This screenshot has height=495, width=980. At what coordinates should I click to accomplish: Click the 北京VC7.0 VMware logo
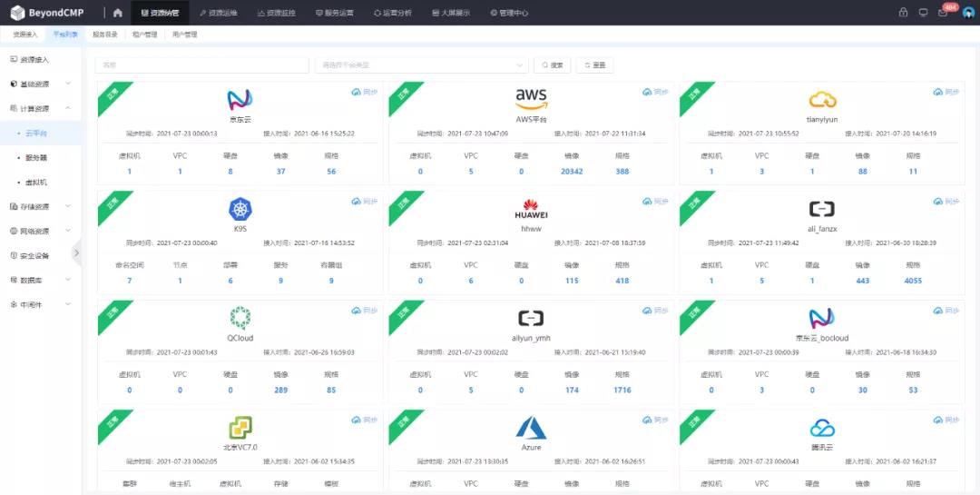tap(240, 428)
